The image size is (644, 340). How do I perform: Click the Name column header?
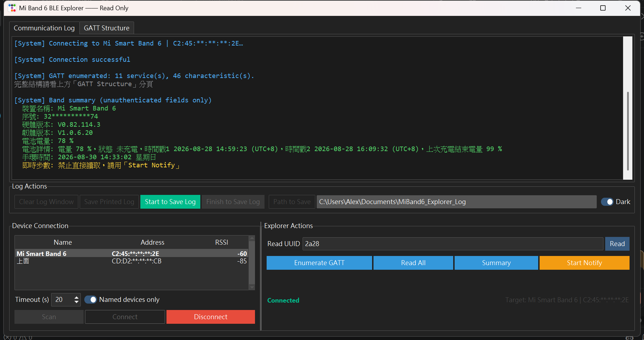(63, 242)
